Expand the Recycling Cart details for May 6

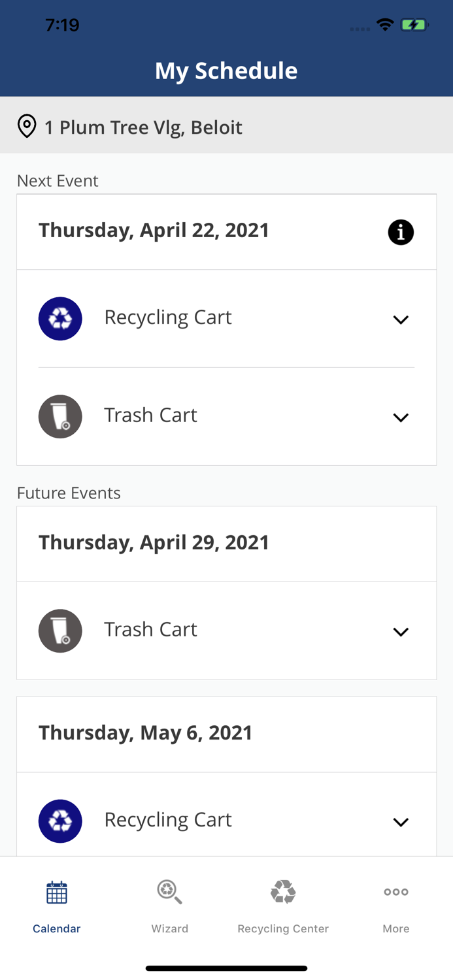click(x=401, y=822)
